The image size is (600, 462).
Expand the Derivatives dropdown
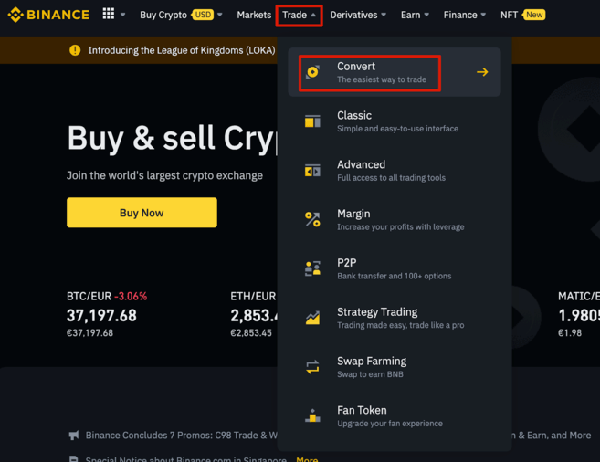click(x=359, y=15)
